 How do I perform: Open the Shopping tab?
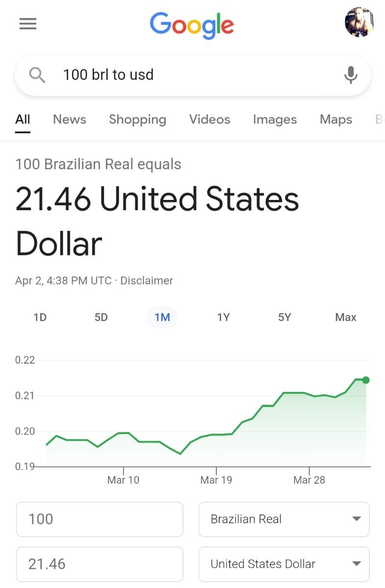tap(137, 120)
